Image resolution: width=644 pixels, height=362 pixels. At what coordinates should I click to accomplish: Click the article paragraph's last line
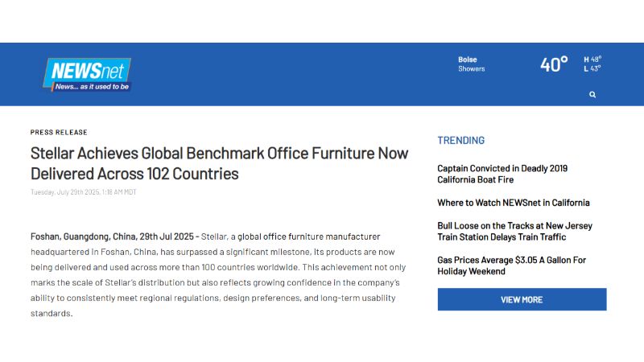[x=52, y=313]
